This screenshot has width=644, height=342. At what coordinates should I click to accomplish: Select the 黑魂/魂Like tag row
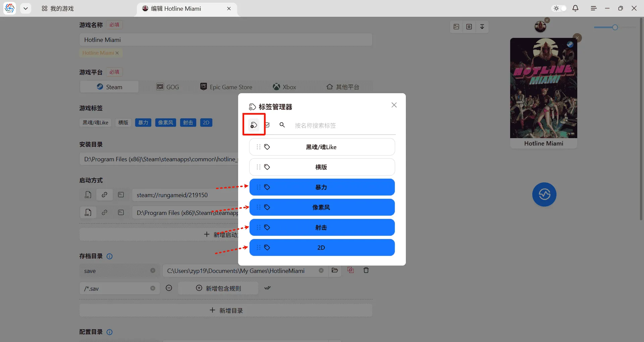tap(322, 147)
